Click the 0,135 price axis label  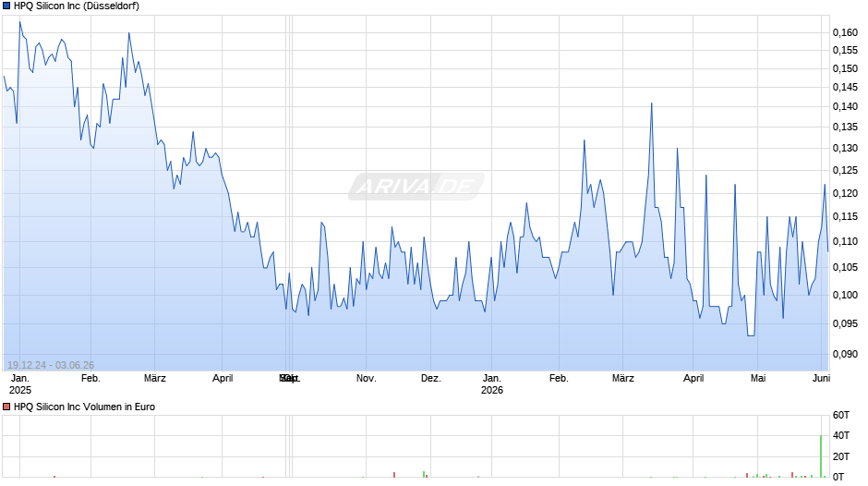(845, 127)
